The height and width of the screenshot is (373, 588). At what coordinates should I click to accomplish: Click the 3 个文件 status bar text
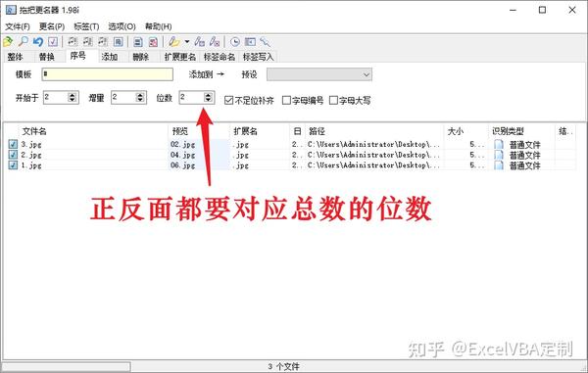click(283, 366)
